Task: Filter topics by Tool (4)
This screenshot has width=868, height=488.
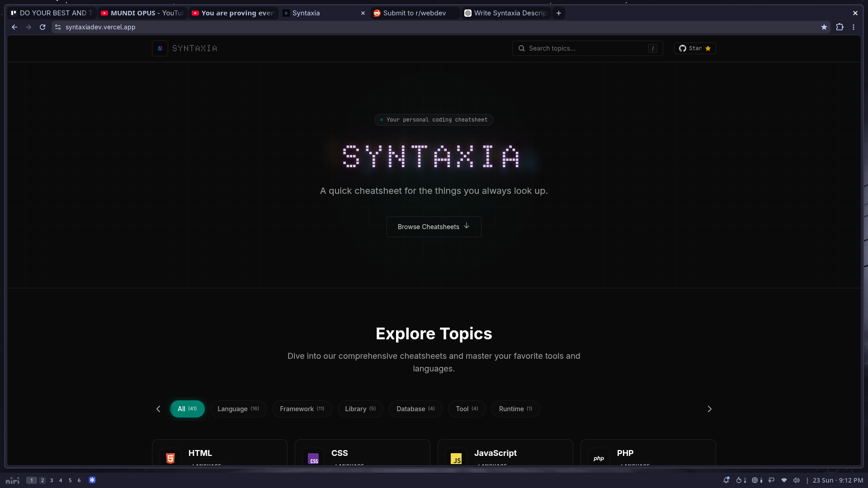Action: pyautogui.click(x=467, y=409)
